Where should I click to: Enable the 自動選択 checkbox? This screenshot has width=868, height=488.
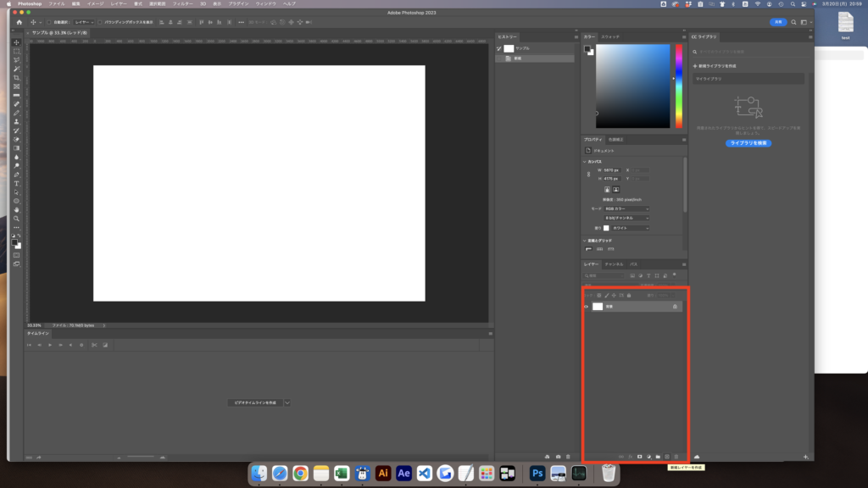click(48, 22)
